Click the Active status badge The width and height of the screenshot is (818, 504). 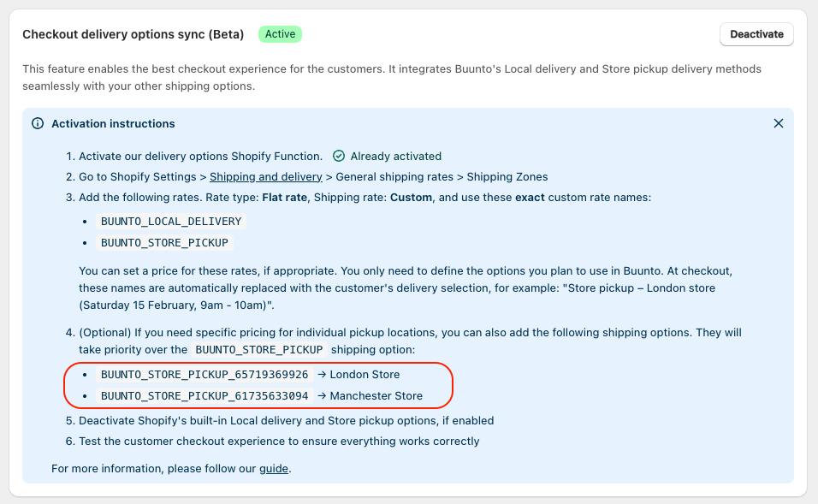pyautogui.click(x=280, y=34)
